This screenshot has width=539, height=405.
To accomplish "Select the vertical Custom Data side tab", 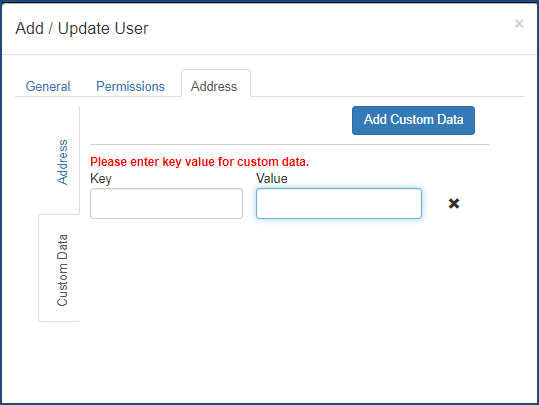I will (62, 270).
